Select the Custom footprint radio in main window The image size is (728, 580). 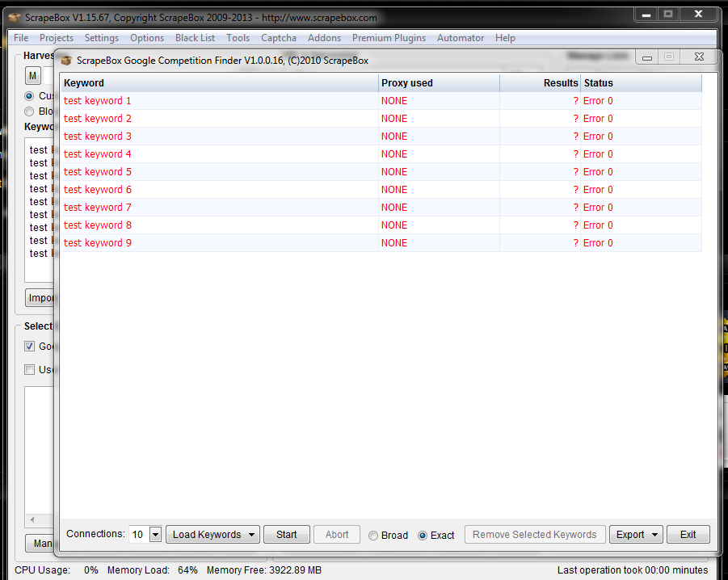coord(29,96)
